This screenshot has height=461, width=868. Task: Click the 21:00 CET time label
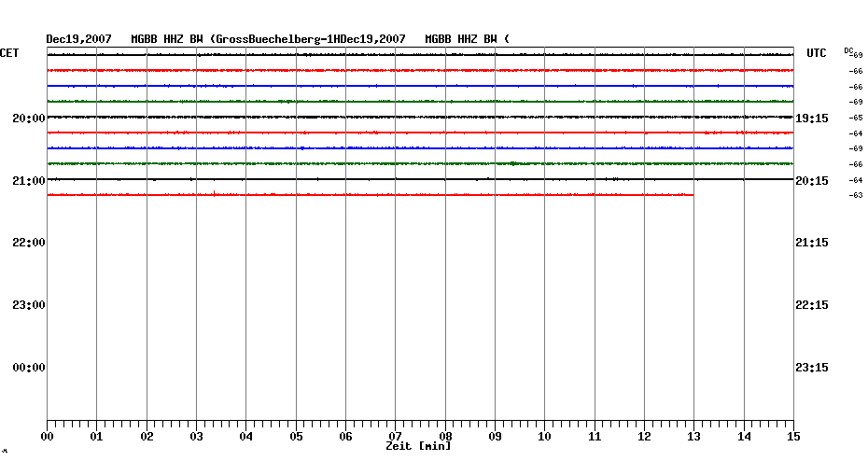(x=29, y=181)
